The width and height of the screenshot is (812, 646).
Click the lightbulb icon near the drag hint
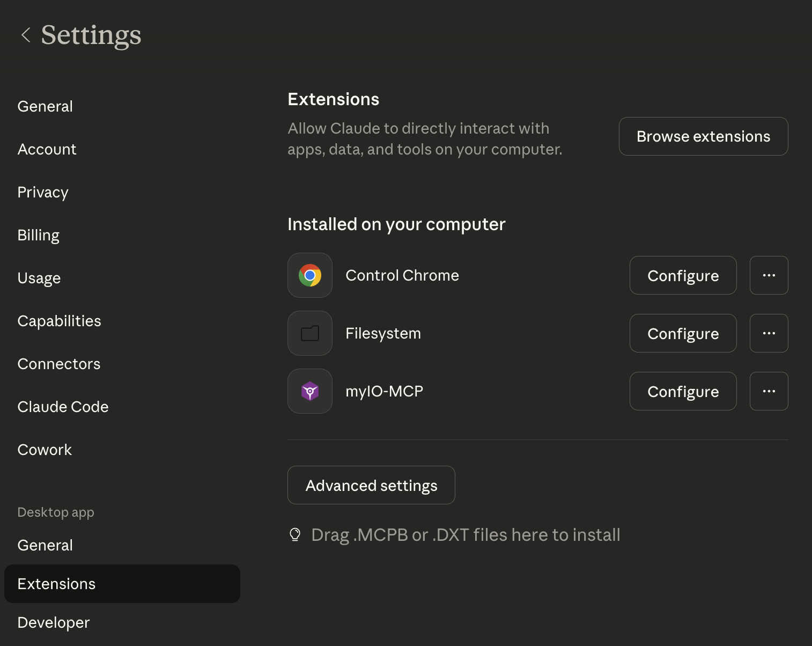(x=295, y=534)
